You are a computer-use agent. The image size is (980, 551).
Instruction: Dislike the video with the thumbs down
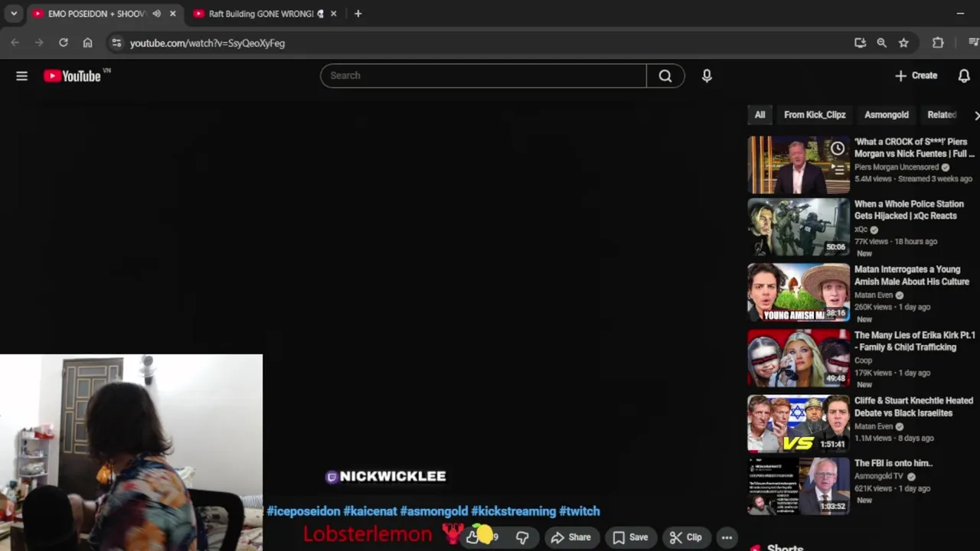(x=522, y=537)
